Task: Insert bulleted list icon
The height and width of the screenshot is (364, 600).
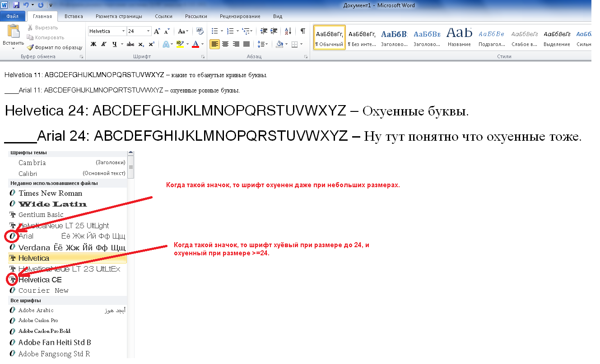Action: (214, 31)
